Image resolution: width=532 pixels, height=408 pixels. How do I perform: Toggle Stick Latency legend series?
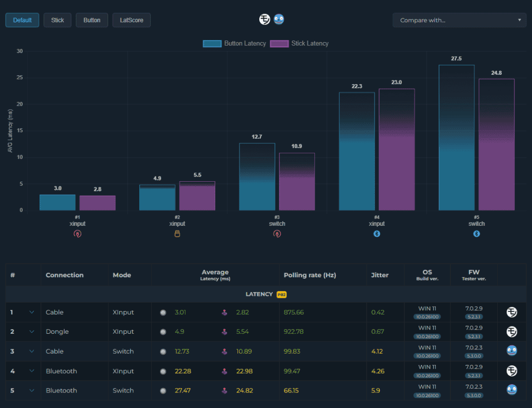click(299, 44)
